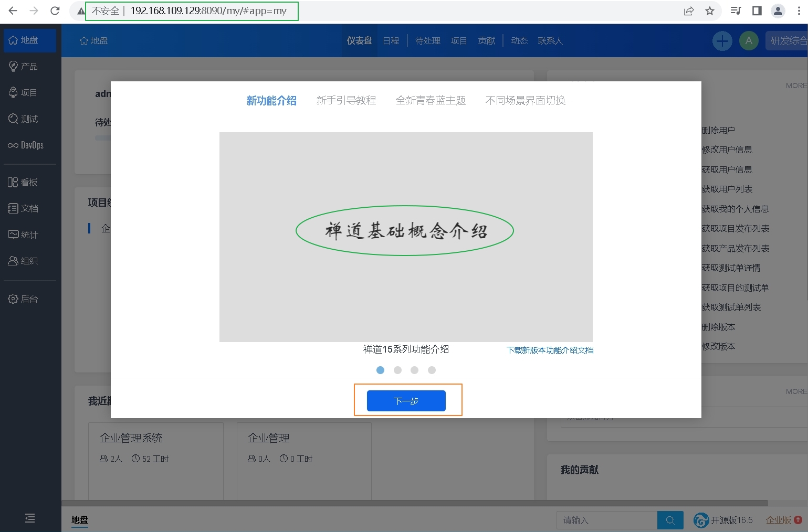
Task: Click the ZenTao logo beside 开源版16.5
Action: [x=701, y=520]
